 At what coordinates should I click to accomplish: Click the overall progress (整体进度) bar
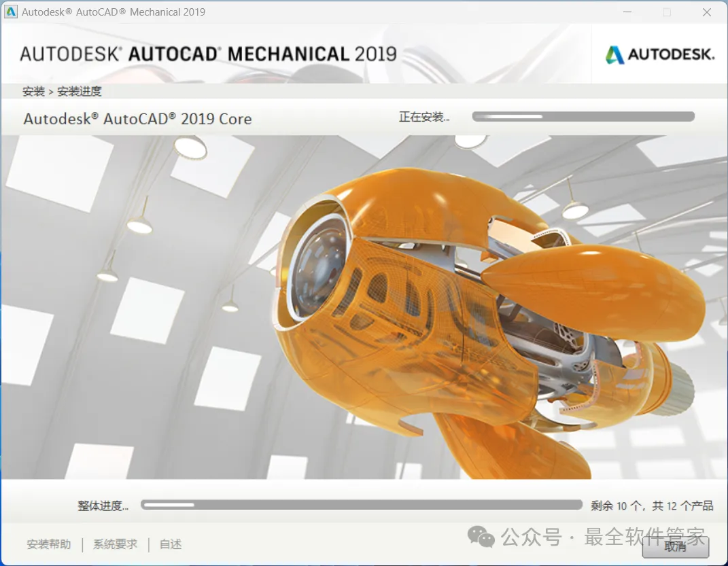[361, 505]
